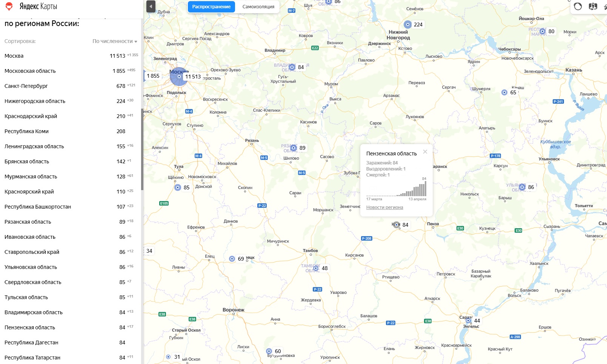Select Краснодарский край row
Image resolution: width=607 pixels, height=364 pixels.
point(71,116)
